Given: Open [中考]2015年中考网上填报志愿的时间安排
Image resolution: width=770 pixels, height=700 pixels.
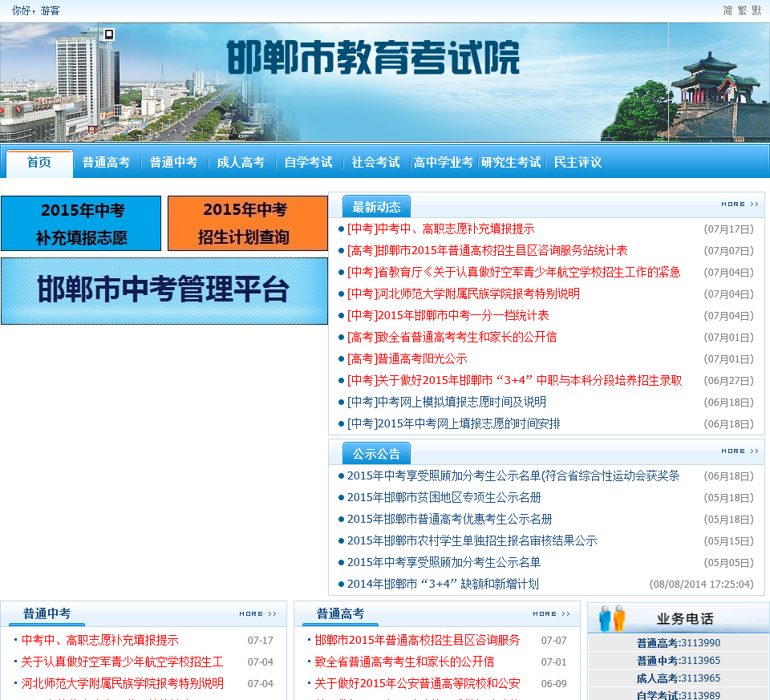Looking at the screenshot, I should 454,423.
